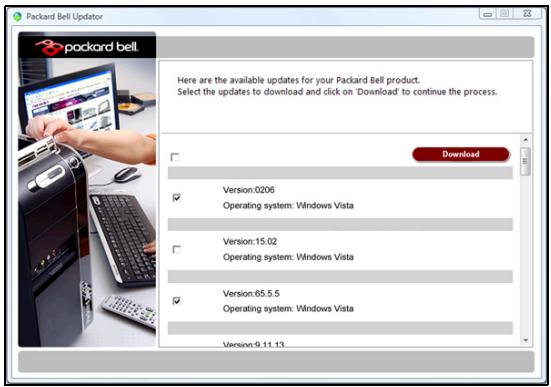The image size is (551, 387).
Task: Click the partially visible 'Version:9.11.13' row
Action: 253,344
